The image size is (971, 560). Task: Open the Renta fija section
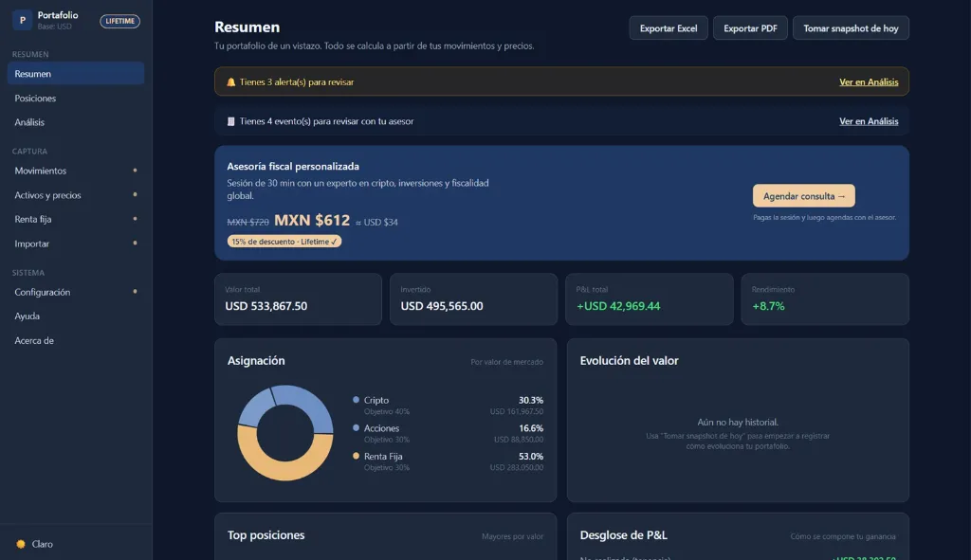76,219
